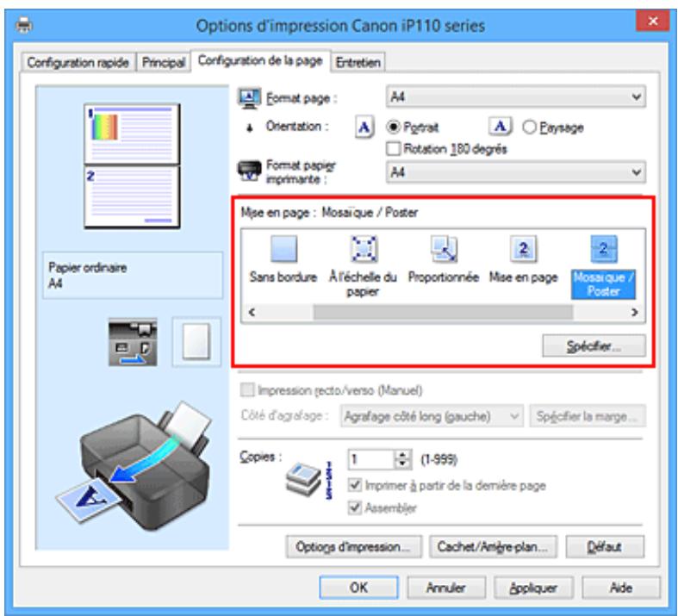This screenshot has height=616, width=678.
Task: Click the Portrait orientation letter icon
Action: pos(364,128)
